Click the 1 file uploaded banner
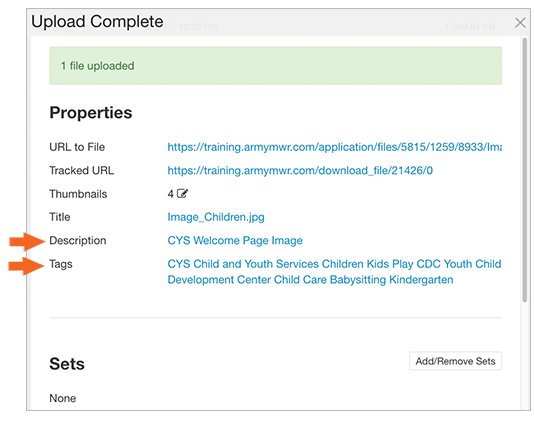This screenshot has height=421, width=535. pyautogui.click(x=275, y=66)
